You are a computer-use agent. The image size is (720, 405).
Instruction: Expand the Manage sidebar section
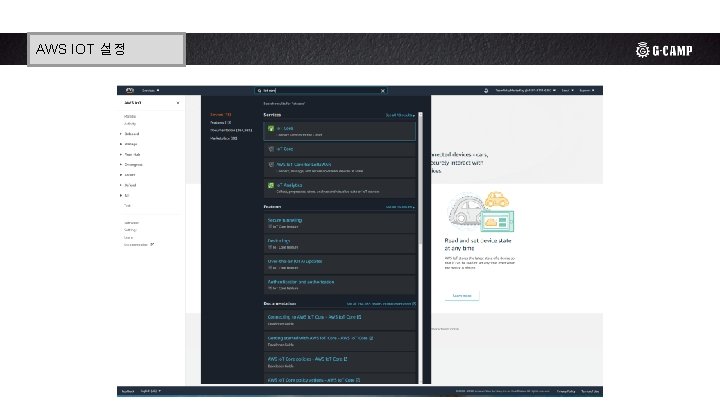(x=129, y=144)
